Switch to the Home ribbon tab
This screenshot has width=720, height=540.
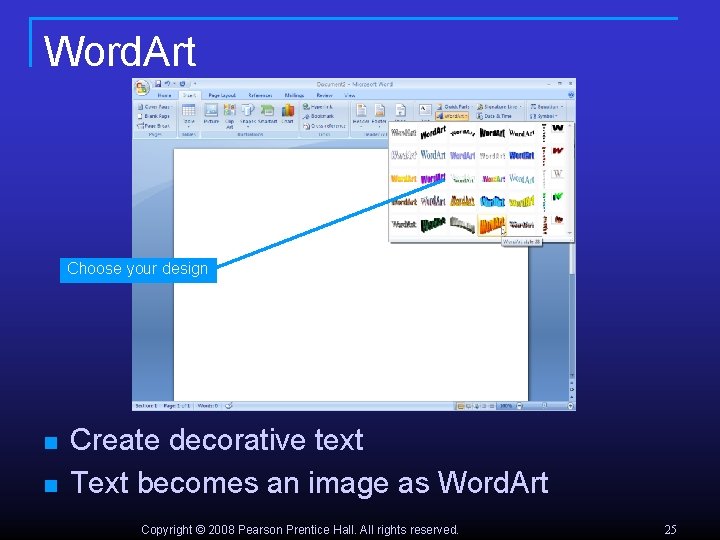[164, 96]
